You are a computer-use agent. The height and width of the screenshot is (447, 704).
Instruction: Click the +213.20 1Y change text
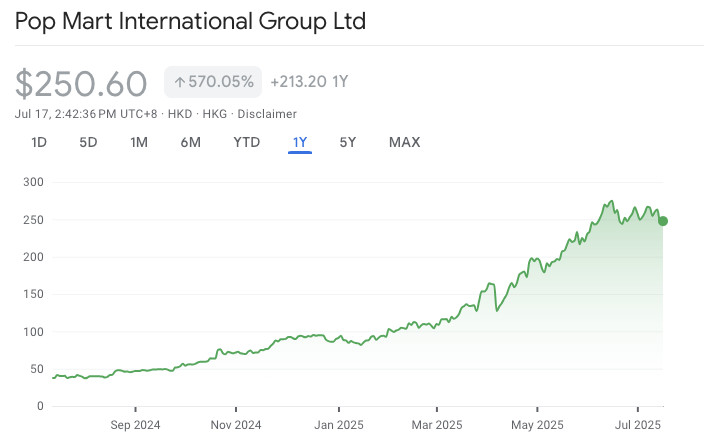(309, 82)
